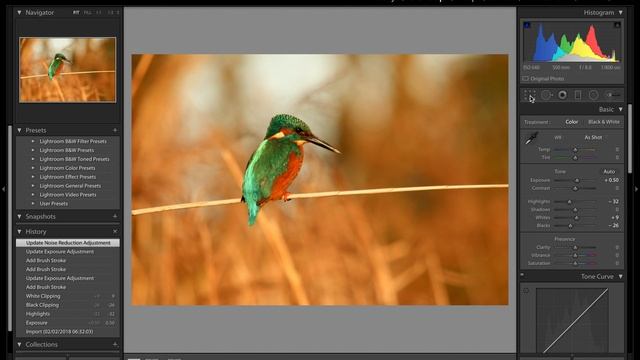Select Black Clipping history step
This screenshot has height=360, width=640.
tap(68, 305)
